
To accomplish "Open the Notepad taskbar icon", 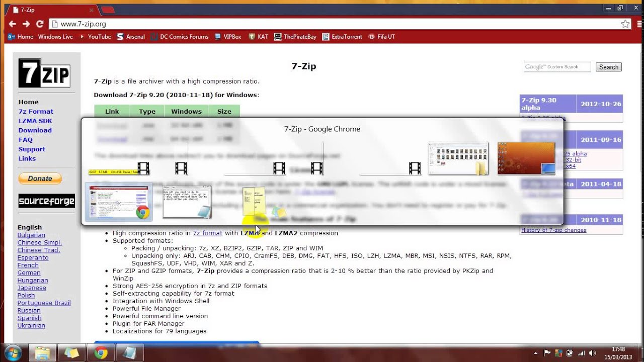I will [x=130, y=353].
